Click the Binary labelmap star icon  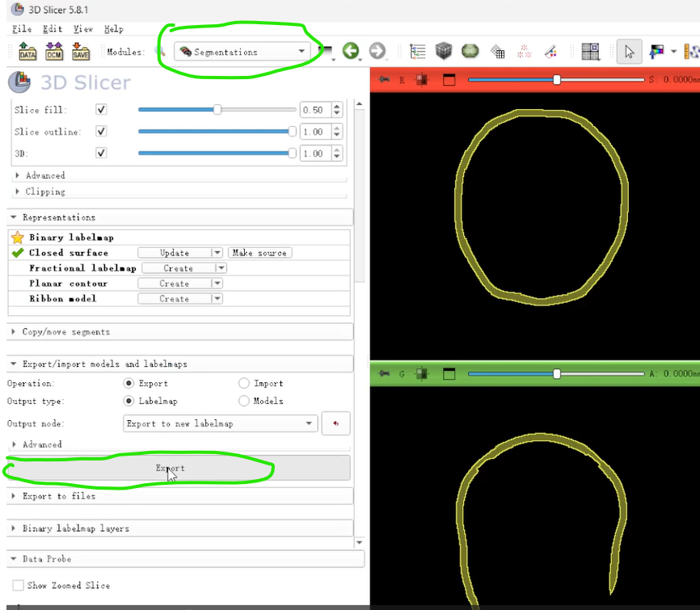(x=18, y=238)
